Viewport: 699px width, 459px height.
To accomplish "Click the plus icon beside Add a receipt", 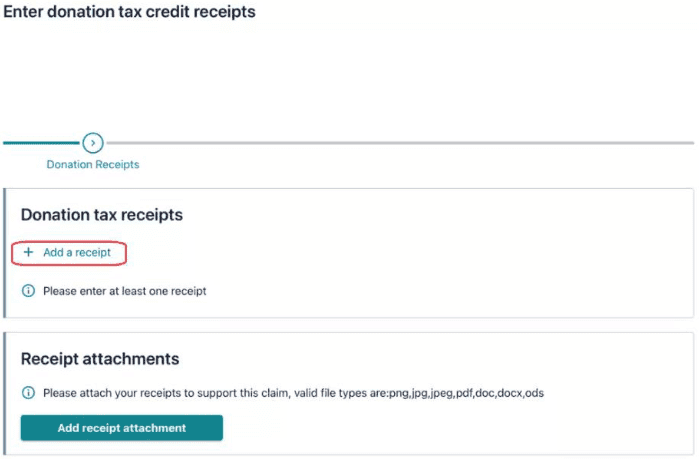I will (28, 253).
